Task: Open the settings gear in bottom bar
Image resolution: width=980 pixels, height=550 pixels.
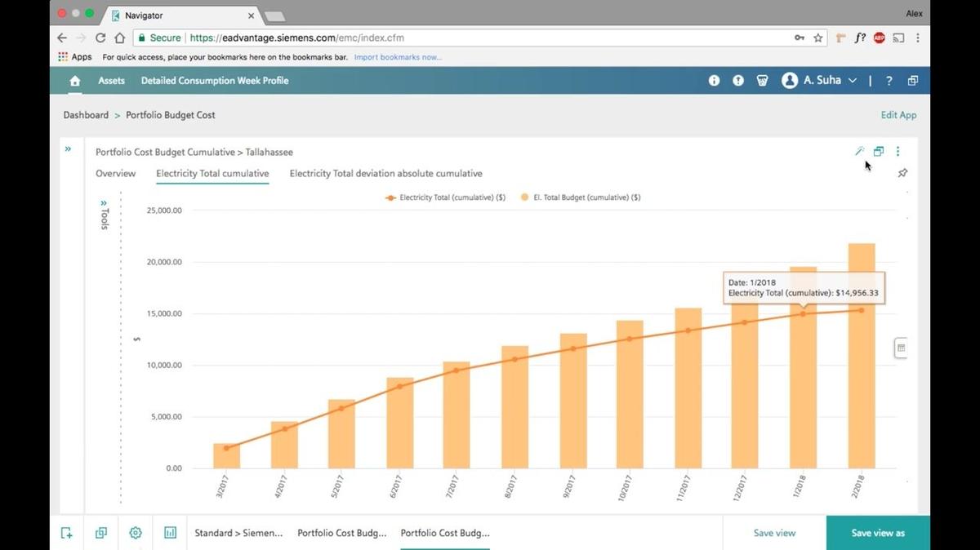Action: click(x=136, y=533)
